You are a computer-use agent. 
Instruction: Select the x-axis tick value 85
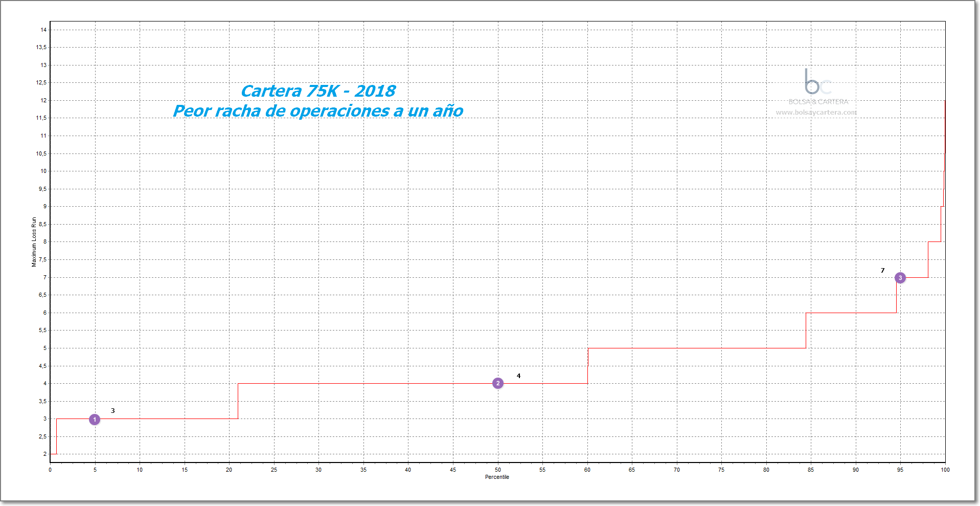tap(811, 470)
